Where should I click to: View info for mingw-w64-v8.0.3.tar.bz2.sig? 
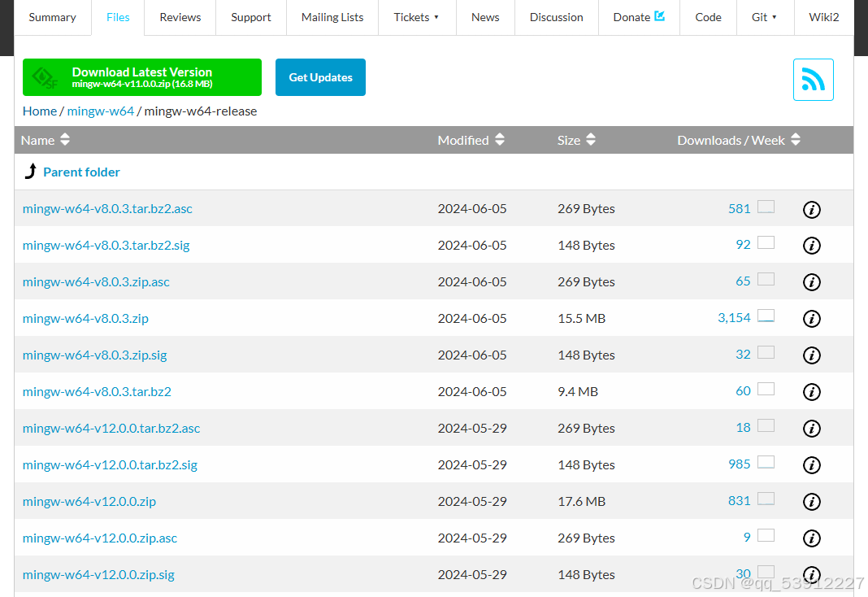pyautogui.click(x=812, y=246)
